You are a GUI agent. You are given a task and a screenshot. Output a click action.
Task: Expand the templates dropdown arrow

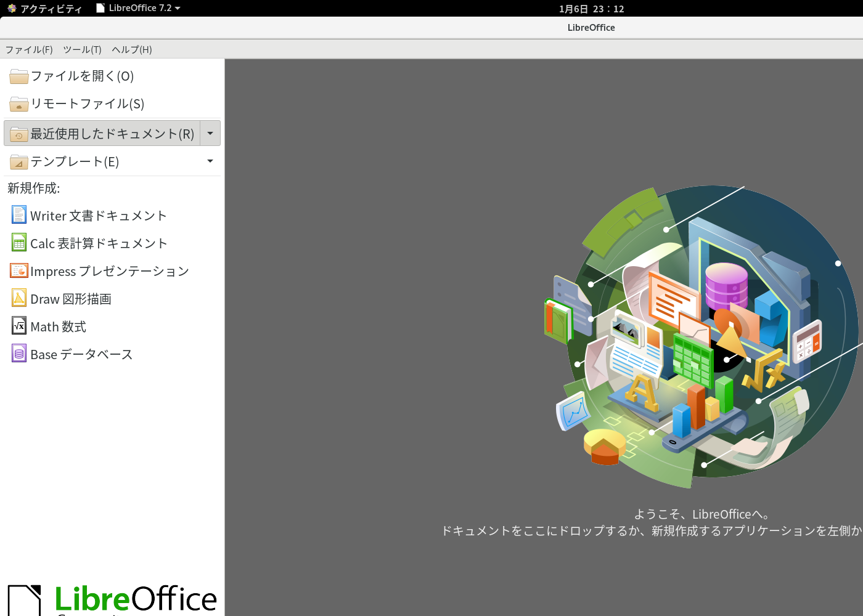[210, 161]
